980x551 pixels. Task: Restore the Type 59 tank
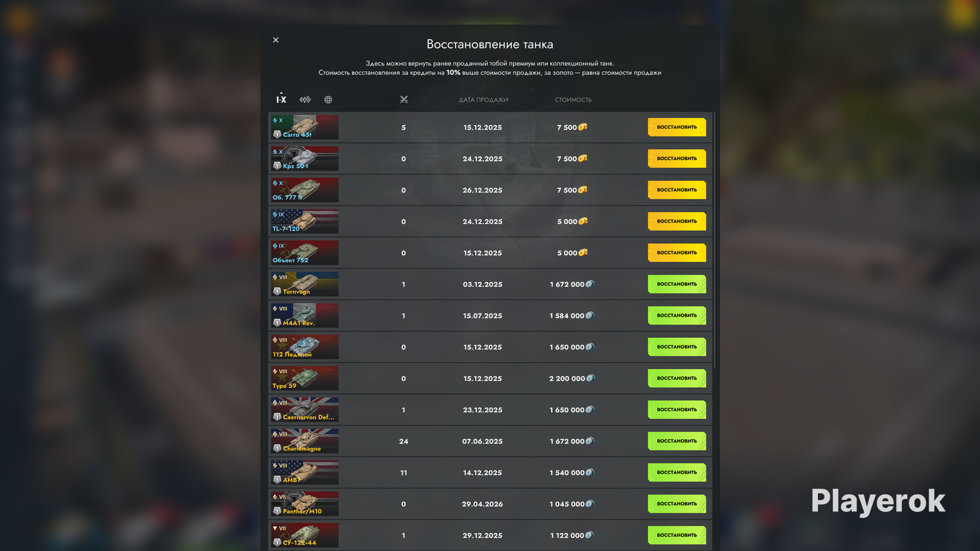(677, 379)
